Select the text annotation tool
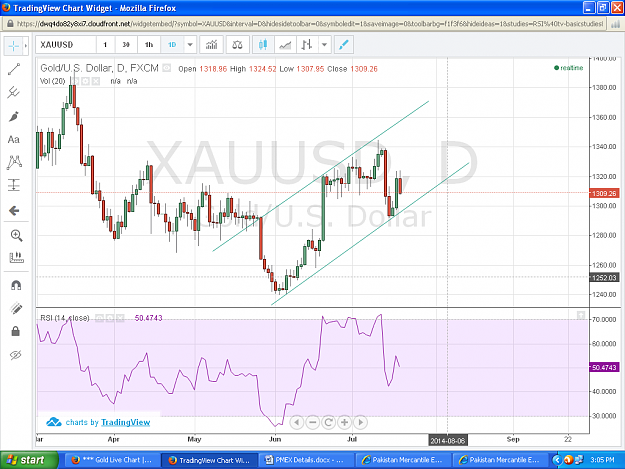This screenshot has width=625, height=469. pyautogui.click(x=14, y=139)
